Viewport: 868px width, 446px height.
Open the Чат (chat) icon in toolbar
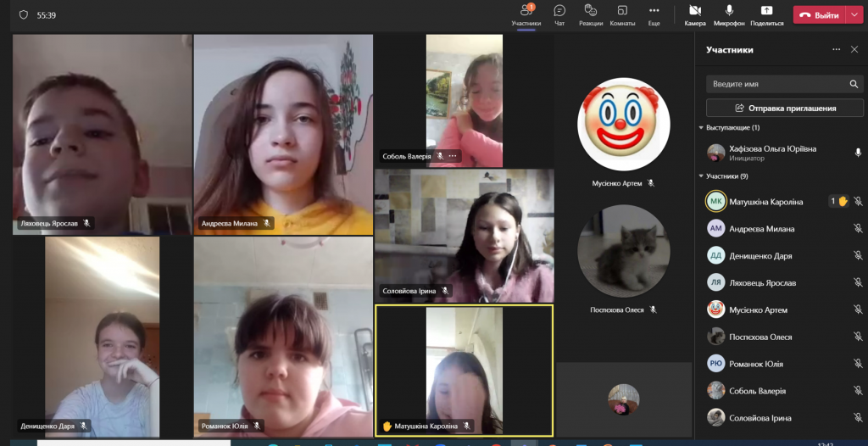pyautogui.click(x=559, y=11)
